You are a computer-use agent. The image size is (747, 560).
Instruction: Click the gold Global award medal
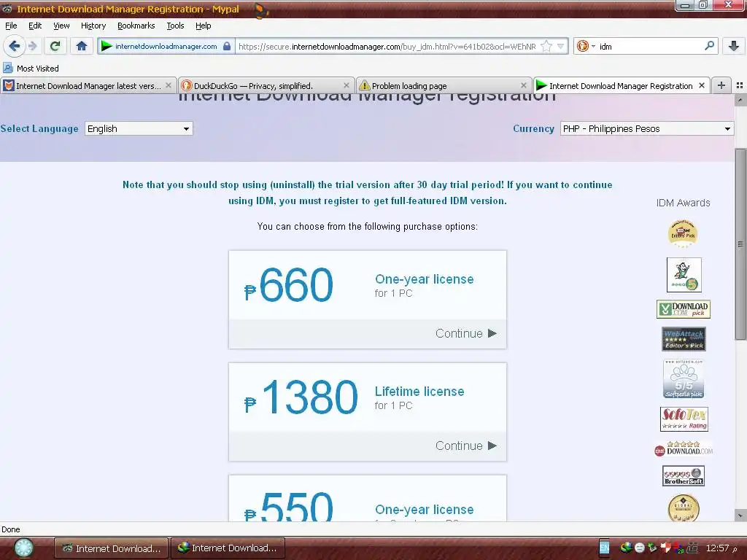tap(683, 507)
